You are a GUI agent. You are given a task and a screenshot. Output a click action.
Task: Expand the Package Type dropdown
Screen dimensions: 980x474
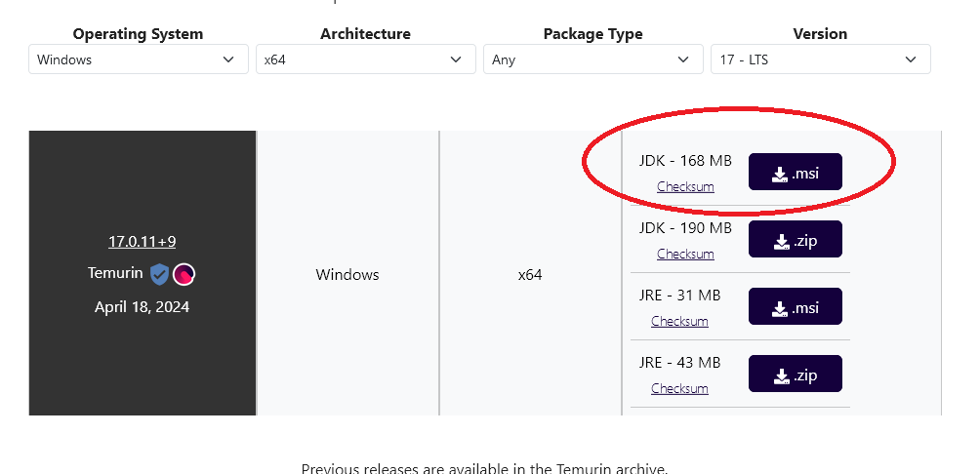click(592, 59)
